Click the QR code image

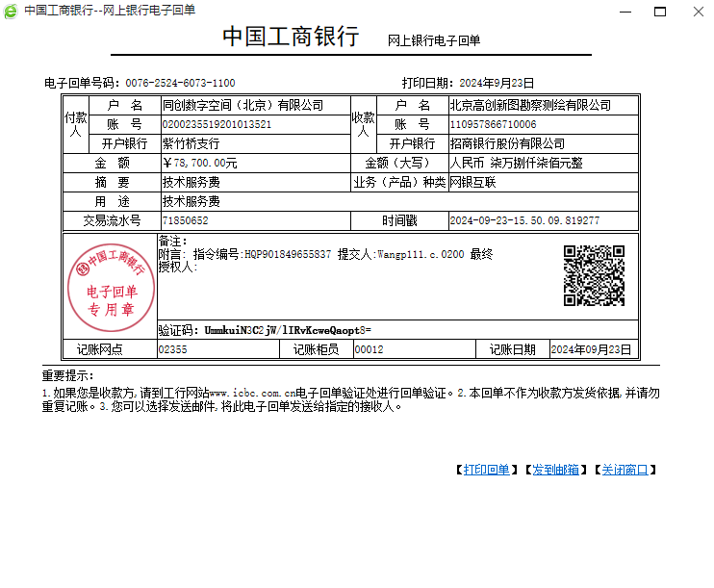(x=594, y=275)
